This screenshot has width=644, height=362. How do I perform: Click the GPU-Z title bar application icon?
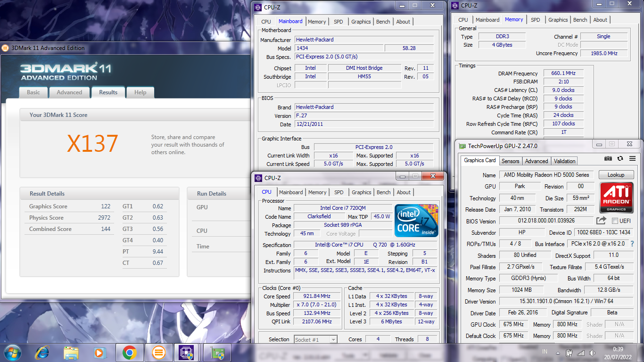(x=462, y=146)
